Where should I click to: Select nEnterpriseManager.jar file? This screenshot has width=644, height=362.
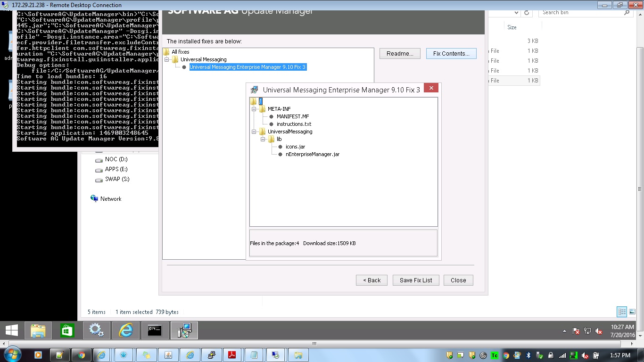click(312, 154)
